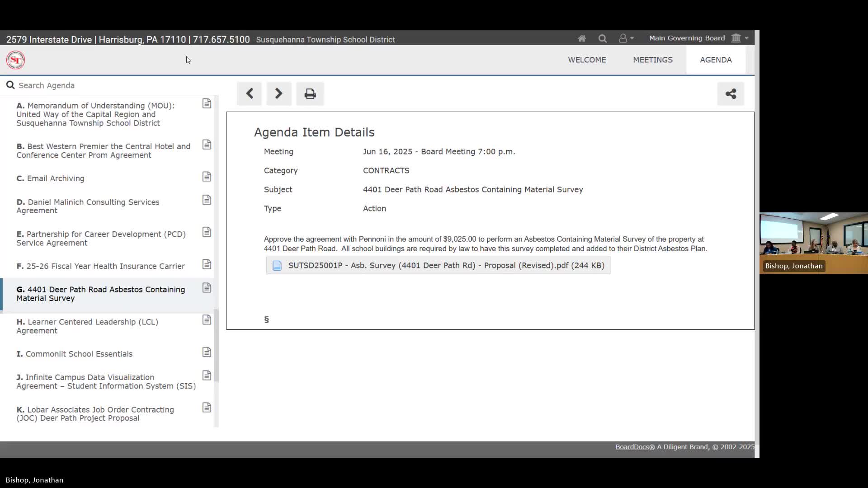
Task: Switch to the WELCOME tab
Action: 587,60
